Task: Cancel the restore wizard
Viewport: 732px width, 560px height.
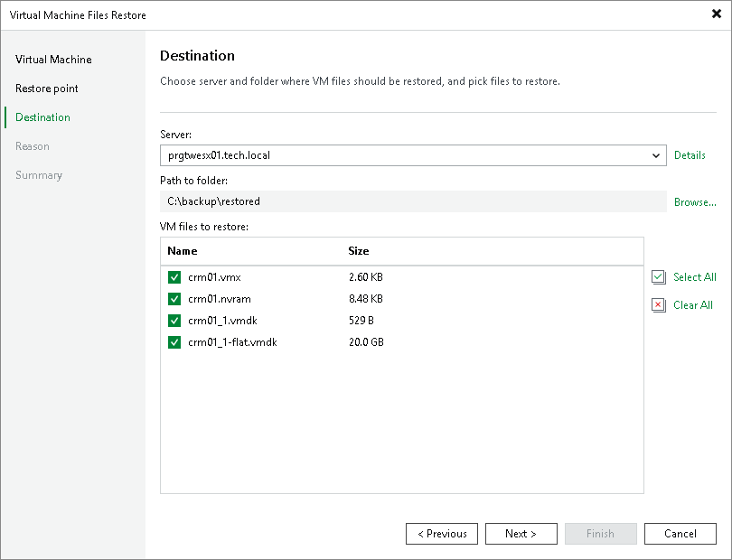Action: tap(680, 533)
